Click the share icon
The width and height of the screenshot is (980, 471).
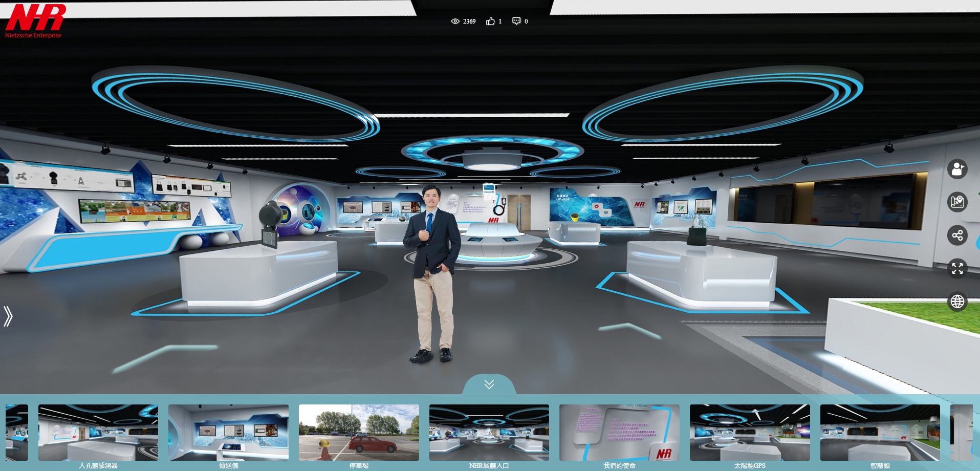(x=957, y=235)
